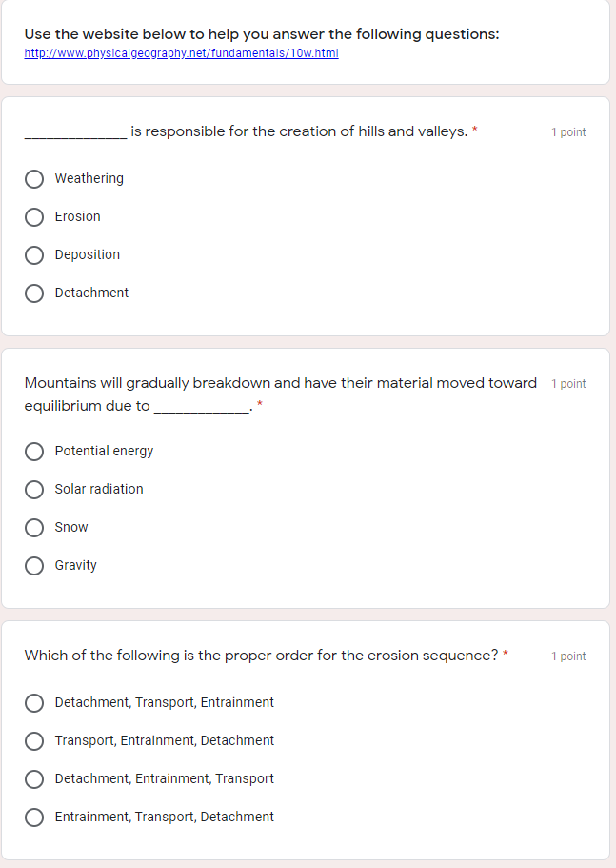Choose Solar radiation as an answer
Viewport: 616px width, 868px height.
point(34,490)
